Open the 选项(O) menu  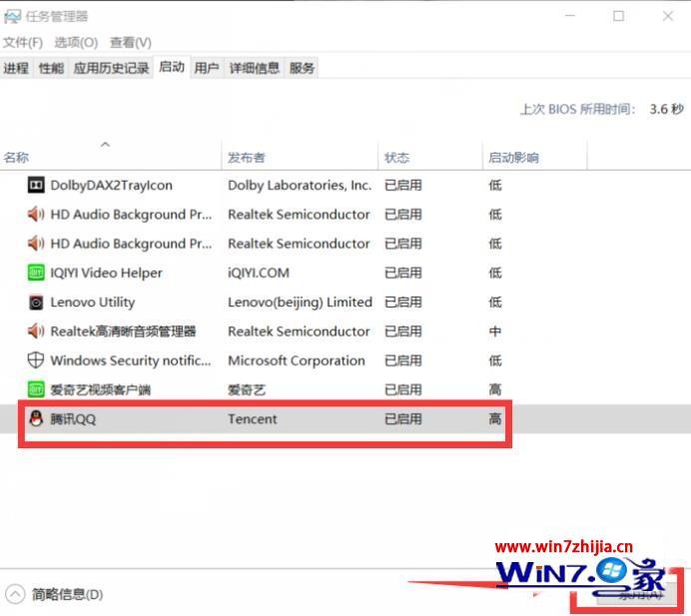pos(76,43)
